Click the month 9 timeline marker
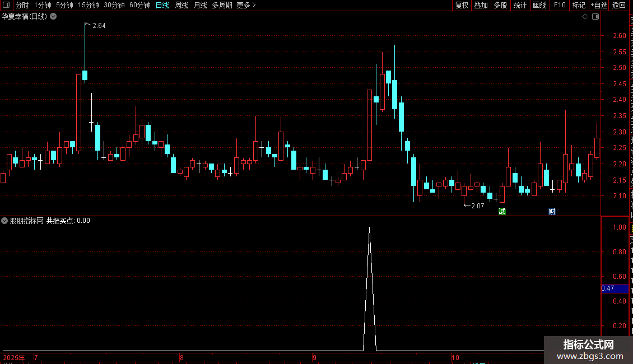Screen dimensions: 633x364 click(x=314, y=357)
